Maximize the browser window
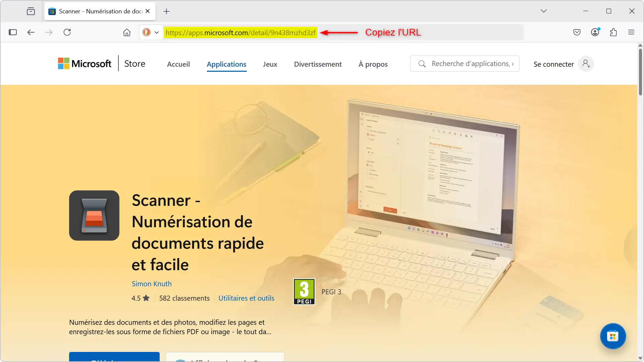 609,11
